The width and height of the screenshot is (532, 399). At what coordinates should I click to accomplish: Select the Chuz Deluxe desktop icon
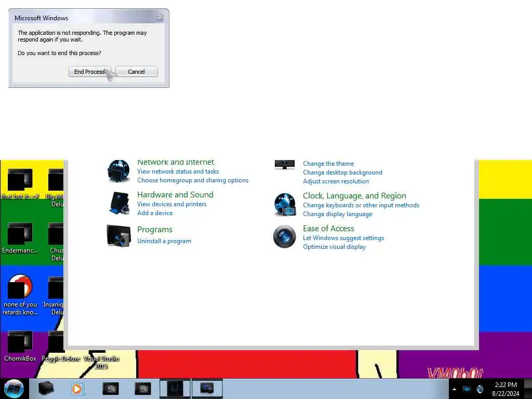click(x=56, y=241)
